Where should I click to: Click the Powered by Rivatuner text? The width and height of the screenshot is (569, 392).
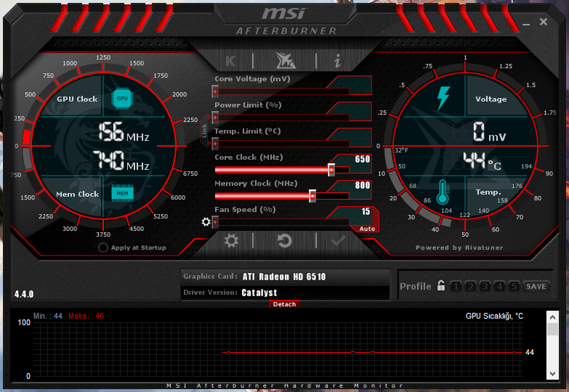459,248
